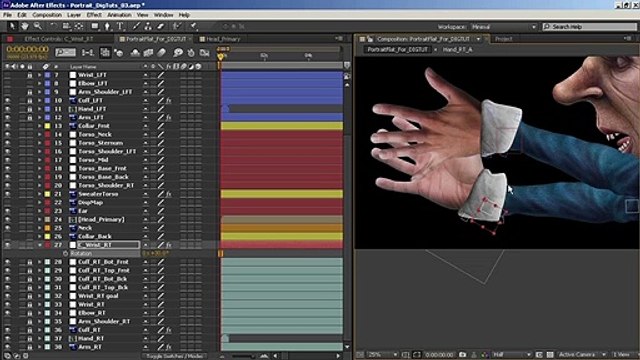Select the Rectangle mask tool
Viewport: 640px width, 360px height.
95,27
